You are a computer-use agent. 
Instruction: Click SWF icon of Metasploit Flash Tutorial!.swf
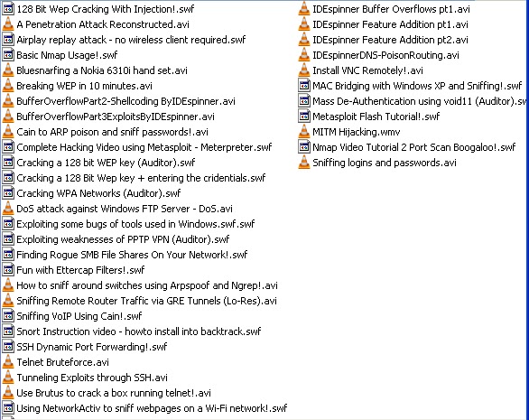pyautogui.click(x=304, y=117)
